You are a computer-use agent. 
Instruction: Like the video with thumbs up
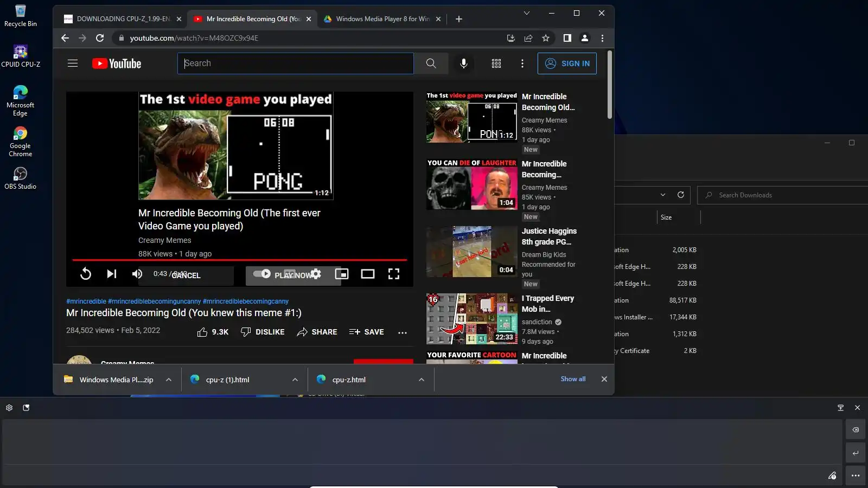coord(213,332)
